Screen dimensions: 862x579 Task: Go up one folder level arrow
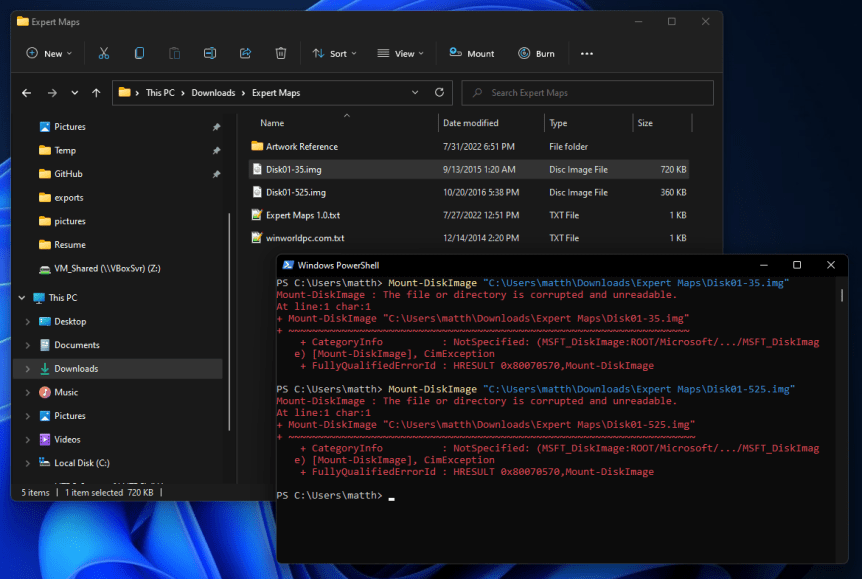(96, 93)
